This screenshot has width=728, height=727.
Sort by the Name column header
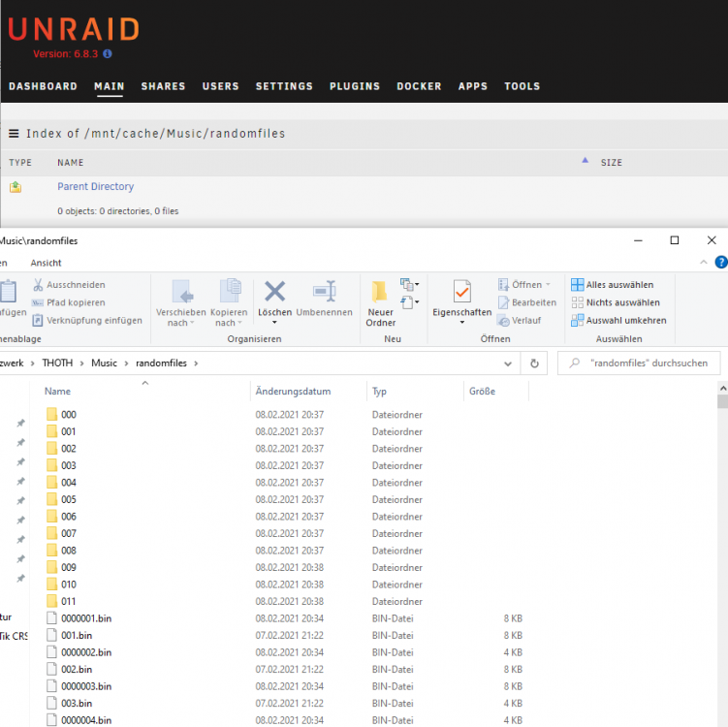[x=57, y=392]
